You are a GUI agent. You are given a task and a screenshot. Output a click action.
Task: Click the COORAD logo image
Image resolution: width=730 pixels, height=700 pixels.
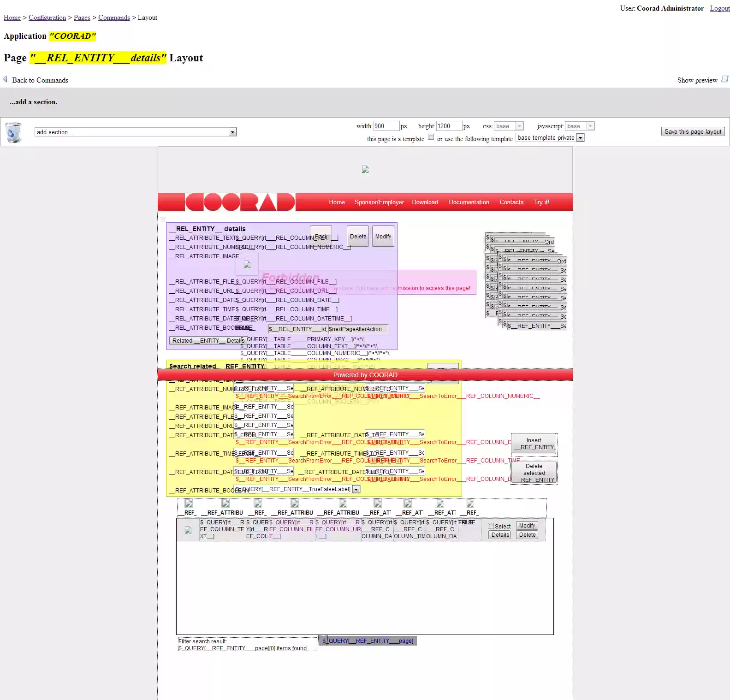[x=240, y=202]
